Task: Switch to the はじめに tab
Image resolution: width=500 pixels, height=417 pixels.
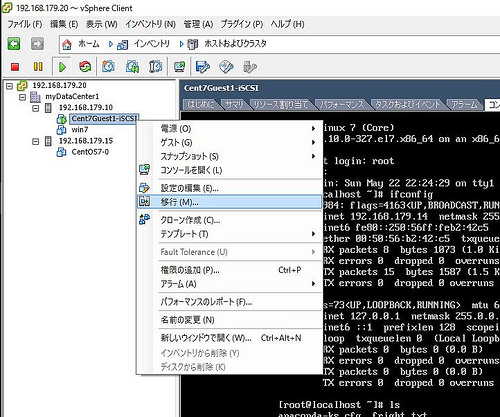Action: point(200,105)
